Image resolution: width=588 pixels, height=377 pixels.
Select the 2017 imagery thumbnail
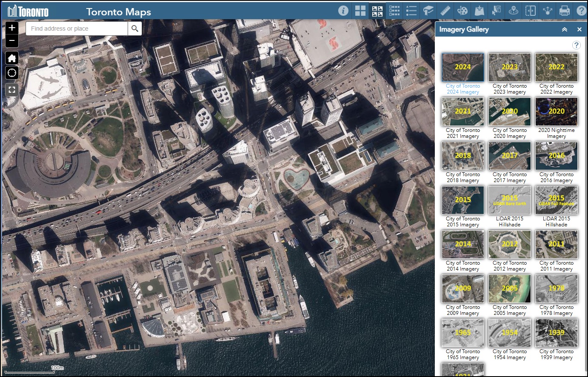[x=510, y=156]
